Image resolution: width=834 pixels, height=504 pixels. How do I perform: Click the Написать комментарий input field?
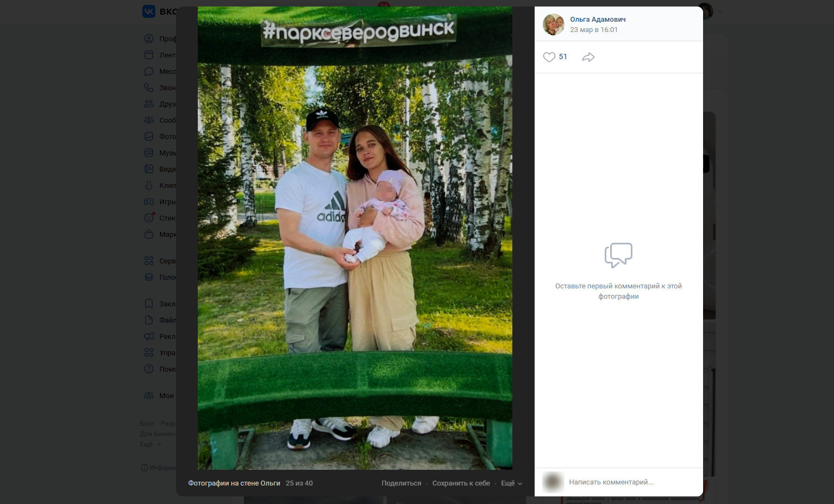point(631,482)
